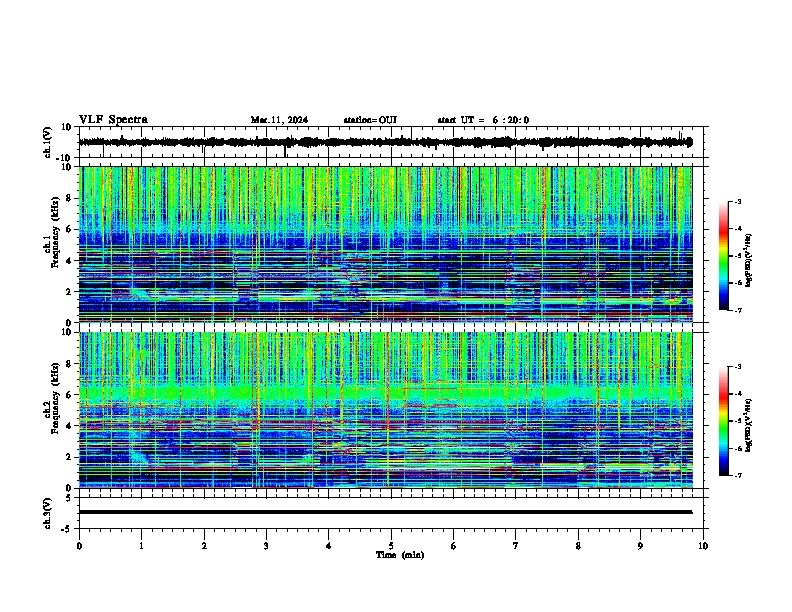
Task: Click time axis tick label '0'
Action: point(79,546)
